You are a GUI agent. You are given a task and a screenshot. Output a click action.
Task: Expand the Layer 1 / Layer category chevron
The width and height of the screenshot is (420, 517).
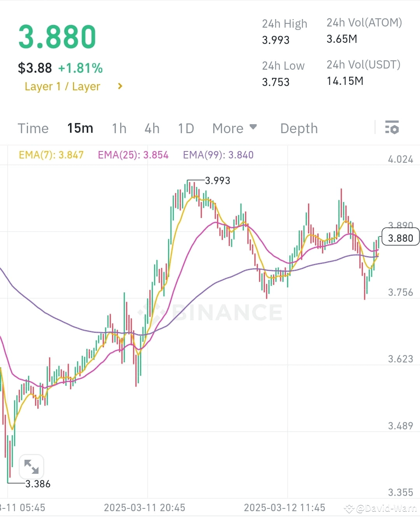pyautogui.click(x=120, y=86)
